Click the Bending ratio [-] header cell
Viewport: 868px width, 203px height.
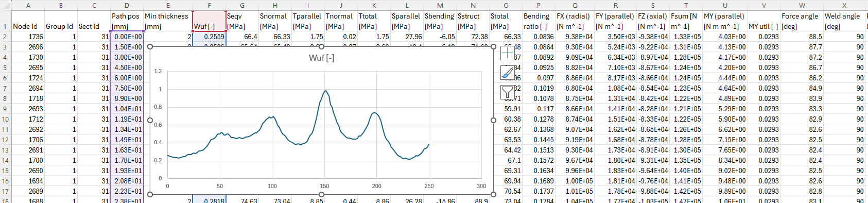[x=539, y=21]
